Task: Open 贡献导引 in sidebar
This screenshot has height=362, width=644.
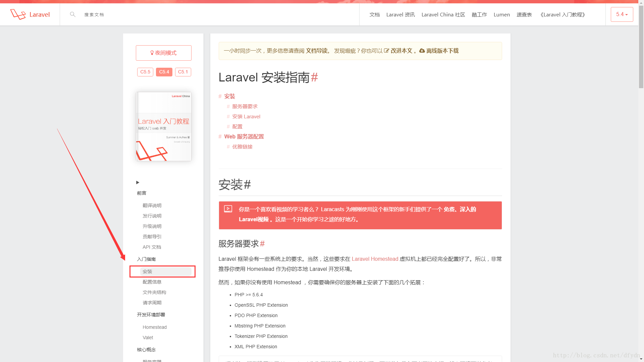Action: point(152,237)
